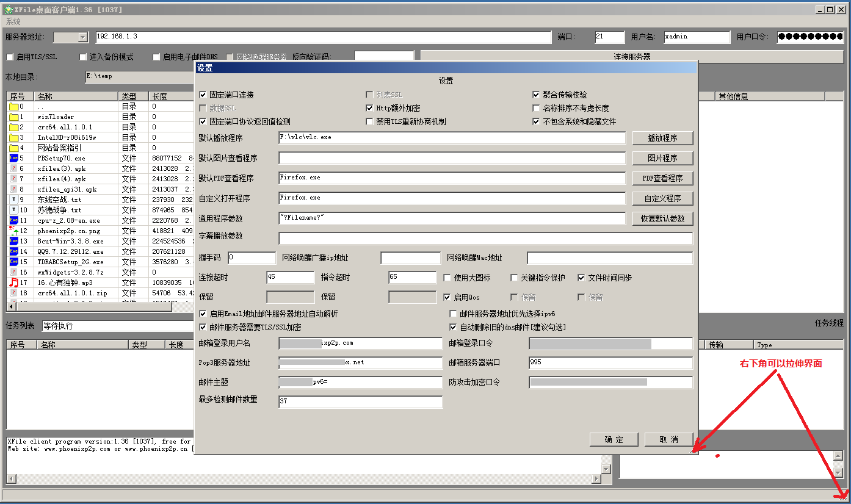The height and width of the screenshot is (504, 851).
Task: Disable the Http额外加密 checkbox
Action: (x=369, y=108)
